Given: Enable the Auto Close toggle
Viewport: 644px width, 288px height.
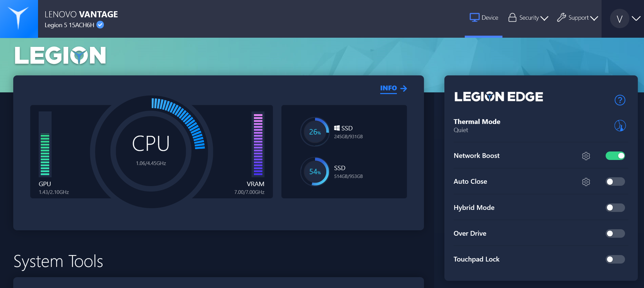Looking at the screenshot, I should point(615,182).
